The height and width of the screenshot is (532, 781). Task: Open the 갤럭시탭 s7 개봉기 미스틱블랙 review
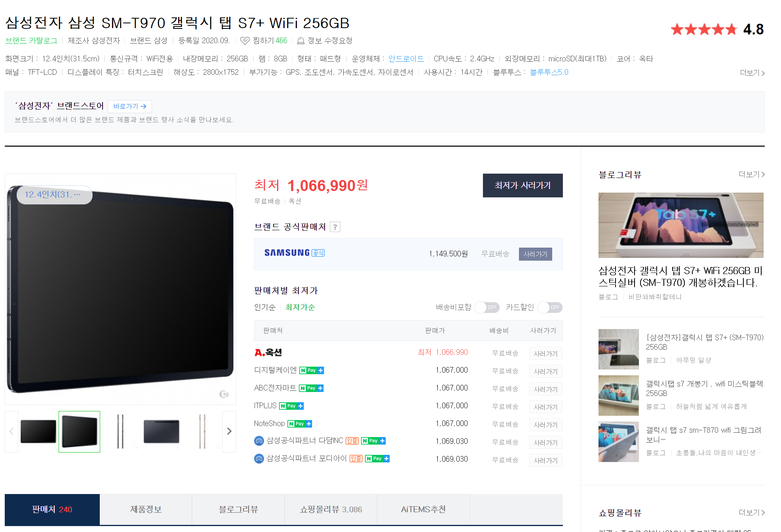pos(705,388)
